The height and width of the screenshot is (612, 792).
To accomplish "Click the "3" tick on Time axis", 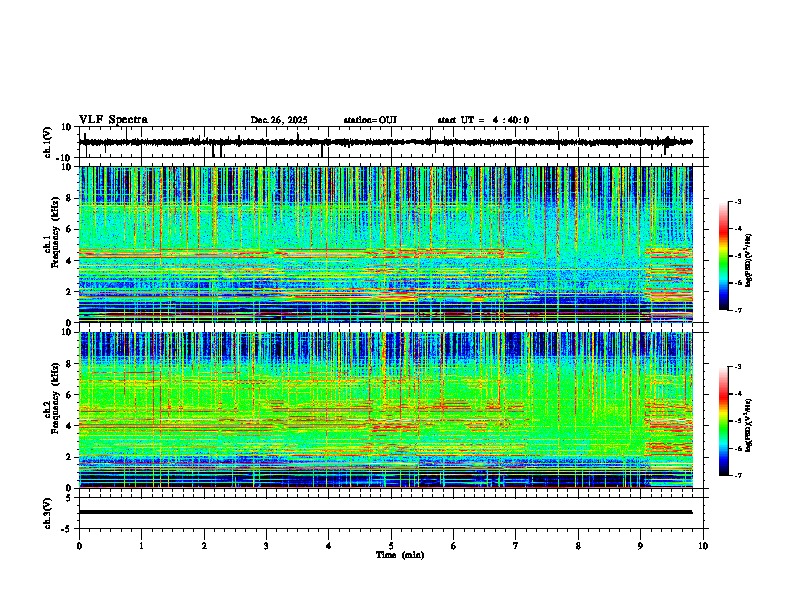I will click(x=266, y=546).
